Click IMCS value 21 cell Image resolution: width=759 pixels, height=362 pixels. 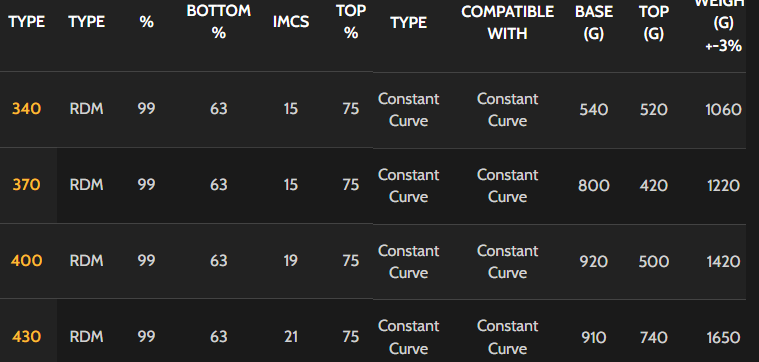tap(290, 336)
